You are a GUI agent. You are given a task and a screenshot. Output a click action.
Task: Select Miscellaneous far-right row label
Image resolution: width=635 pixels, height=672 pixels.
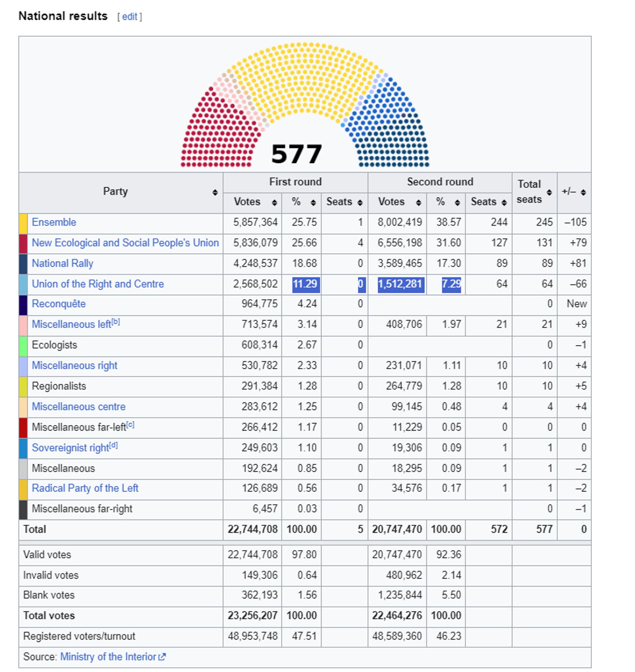tap(82, 509)
